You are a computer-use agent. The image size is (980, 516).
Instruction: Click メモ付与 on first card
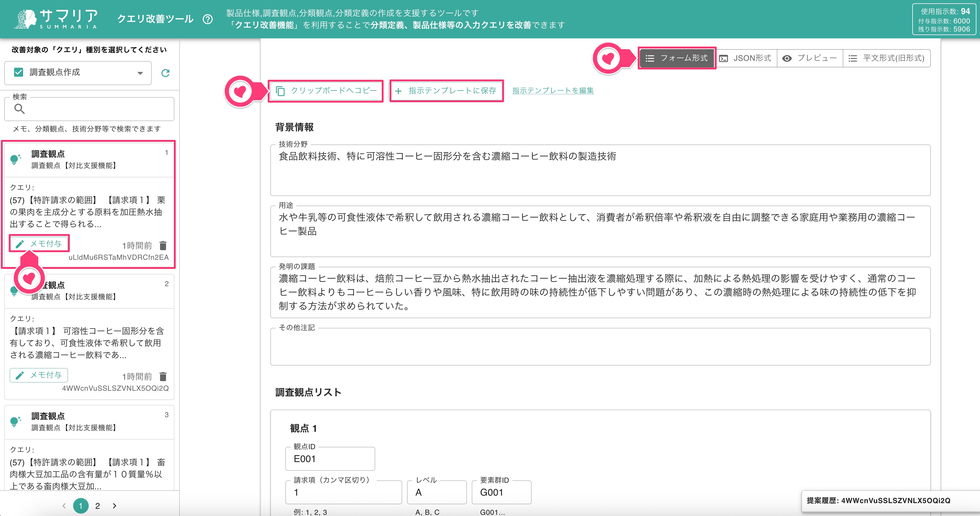[39, 244]
